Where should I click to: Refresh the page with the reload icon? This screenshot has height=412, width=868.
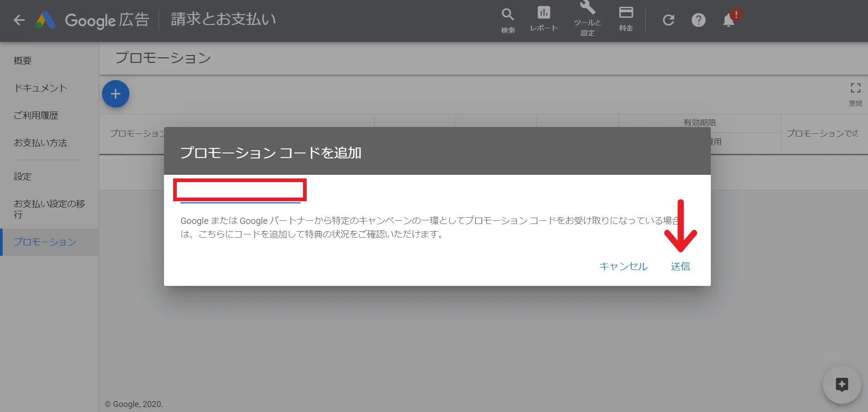pos(668,20)
